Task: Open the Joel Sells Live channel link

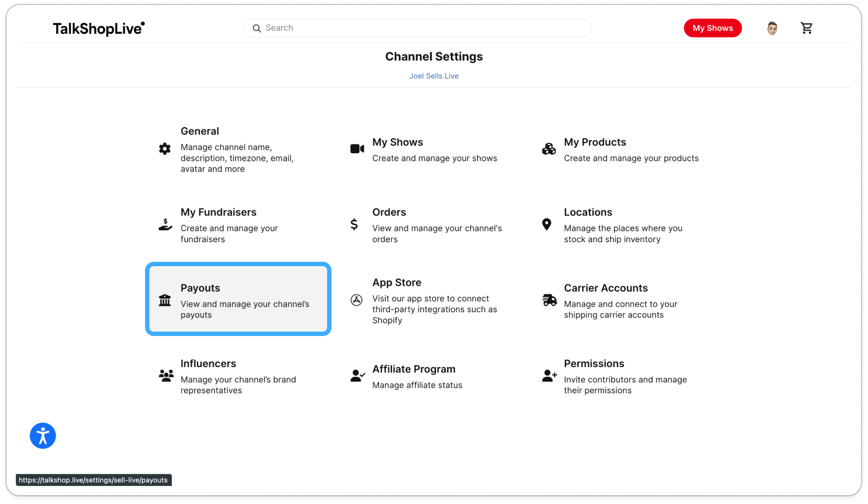Action: click(x=434, y=76)
